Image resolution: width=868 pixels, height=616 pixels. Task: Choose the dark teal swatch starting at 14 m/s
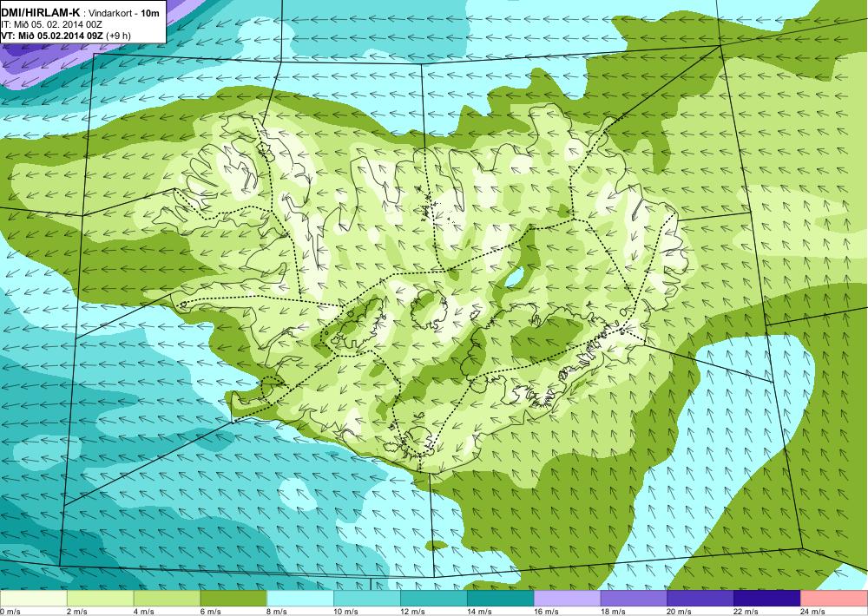[501, 599]
